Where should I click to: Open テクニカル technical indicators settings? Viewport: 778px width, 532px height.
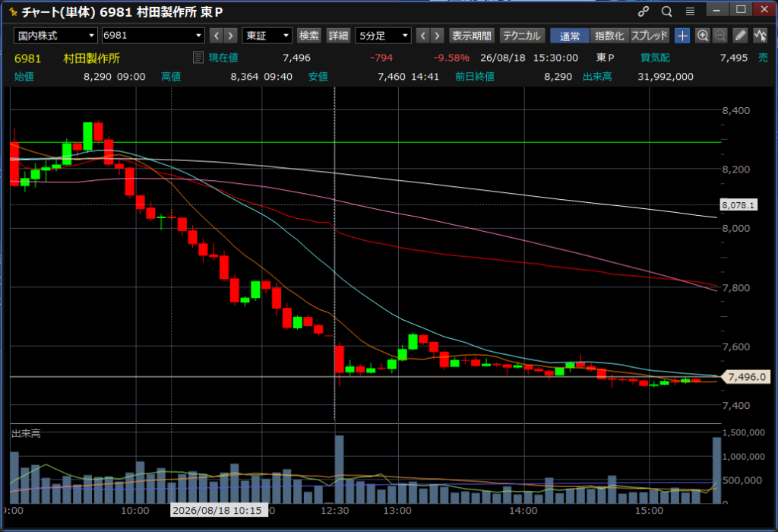click(x=522, y=35)
